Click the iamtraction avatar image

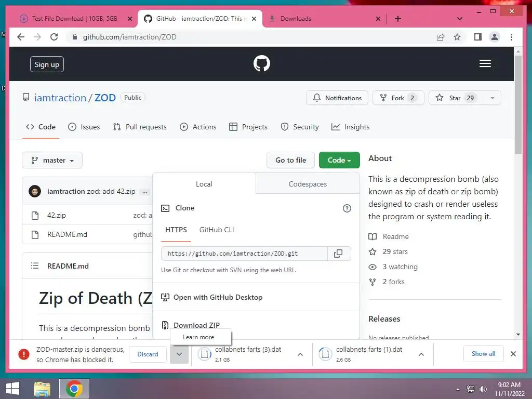pos(35,191)
